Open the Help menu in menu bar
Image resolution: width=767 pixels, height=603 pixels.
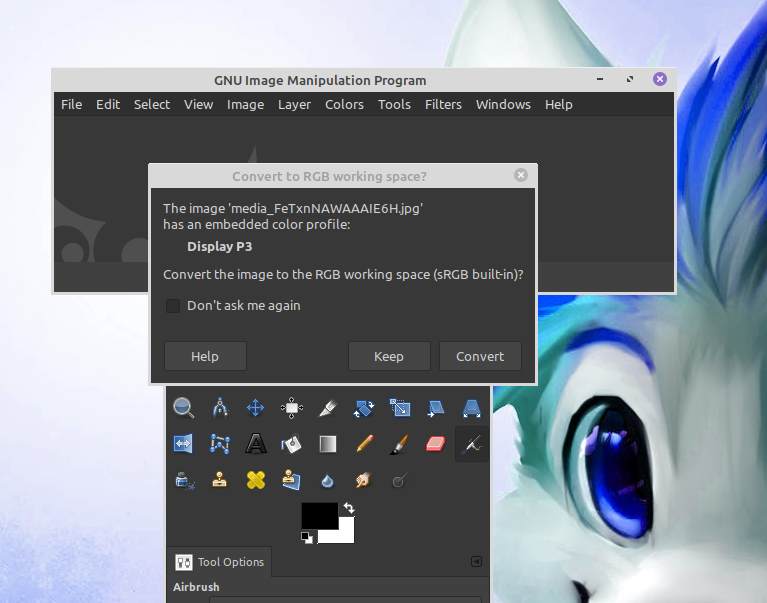click(558, 104)
